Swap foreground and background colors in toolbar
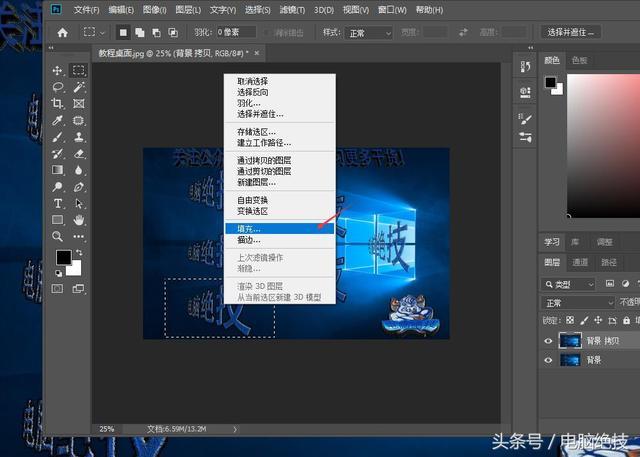The width and height of the screenshot is (640, 457). point(79,253)
